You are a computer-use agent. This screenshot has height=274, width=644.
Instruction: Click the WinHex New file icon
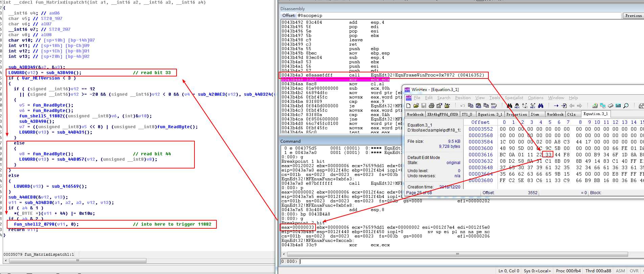tap(409, 106)
